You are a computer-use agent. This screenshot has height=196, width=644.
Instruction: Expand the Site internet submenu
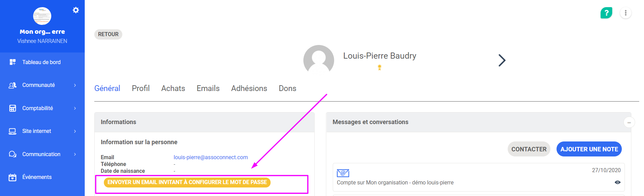(x=75, y=131)
